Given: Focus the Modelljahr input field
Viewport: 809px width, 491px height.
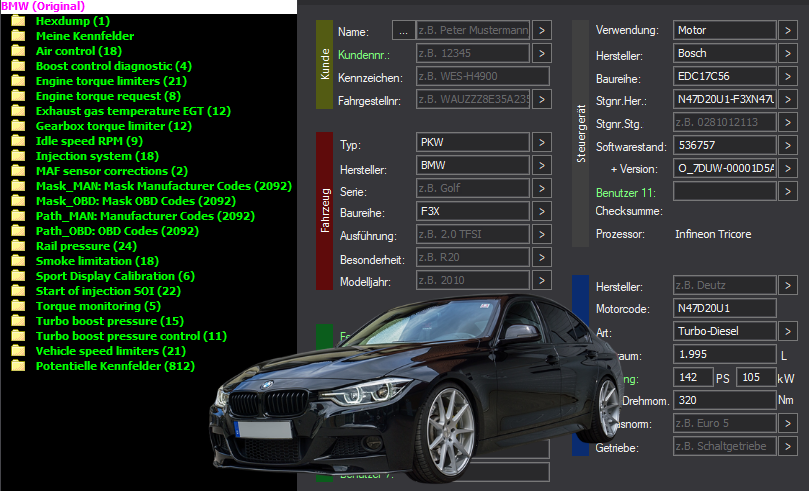Looking at the screenshot, I should [x=473, y=281].
